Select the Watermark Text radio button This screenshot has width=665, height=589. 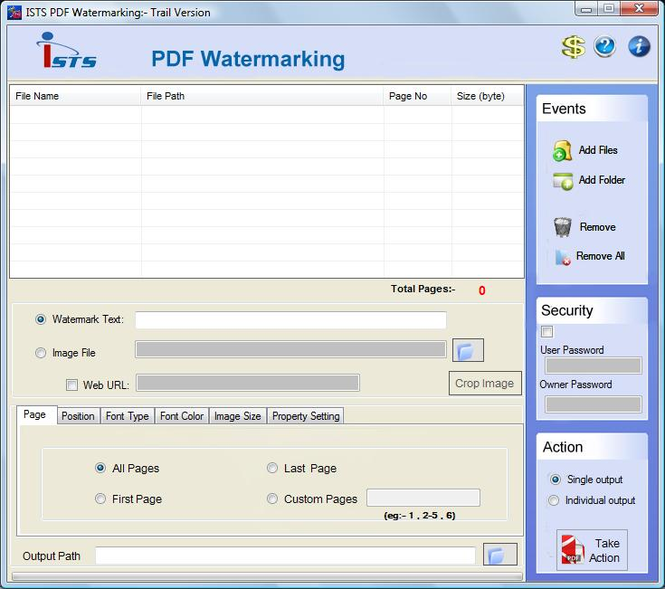[41, 319]
